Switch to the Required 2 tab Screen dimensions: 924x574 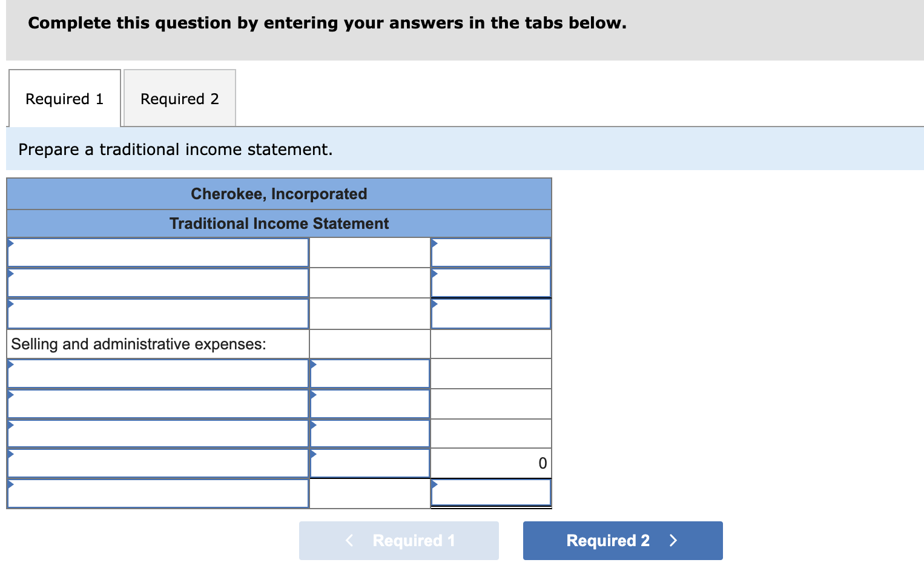pyautogui.click(x=179, y=98)
